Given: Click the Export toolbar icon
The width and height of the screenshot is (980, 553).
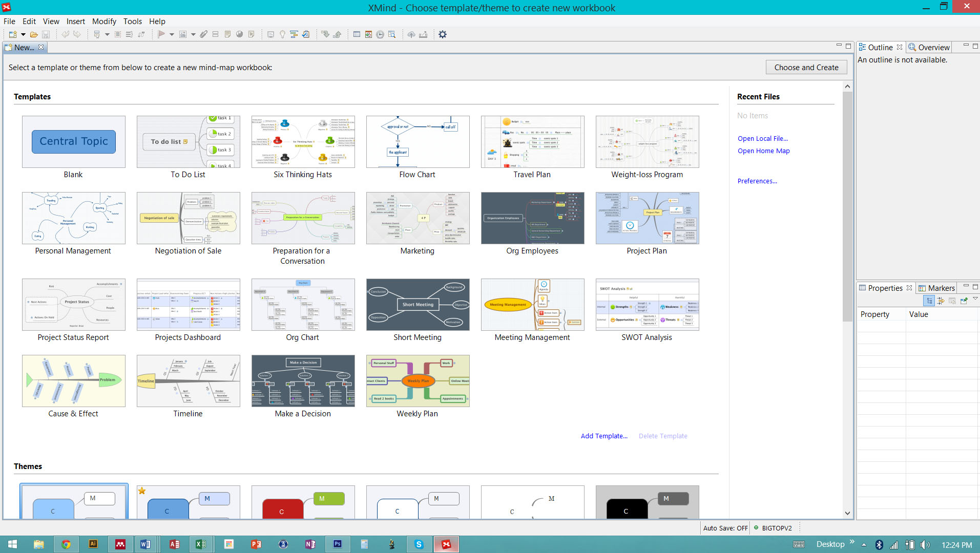Looking at the screenshot, I should (x=423, y=34).
